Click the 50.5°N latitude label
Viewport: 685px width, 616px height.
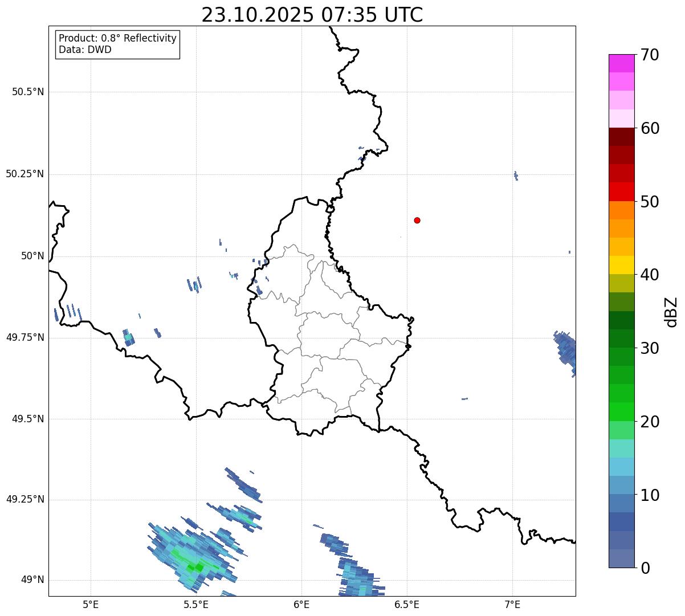tap(28, 92)
